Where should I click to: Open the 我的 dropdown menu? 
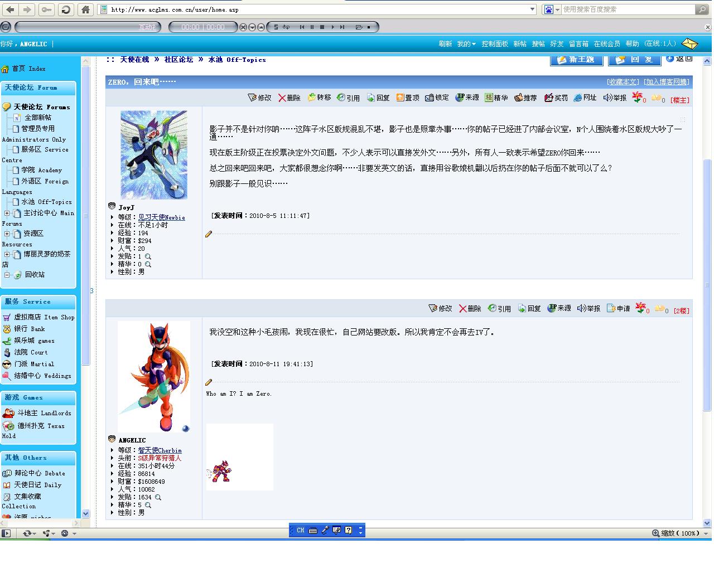(466, 43)
